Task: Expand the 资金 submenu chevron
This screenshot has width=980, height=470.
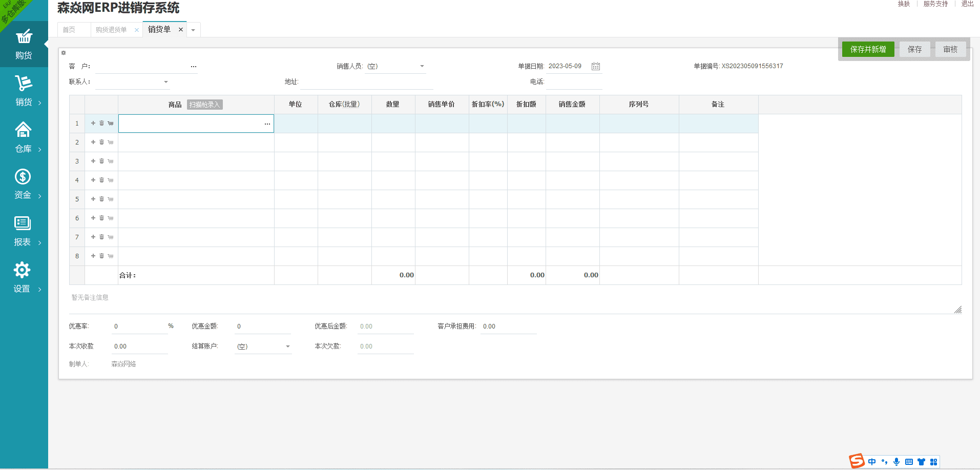Action: coord(40,196)
